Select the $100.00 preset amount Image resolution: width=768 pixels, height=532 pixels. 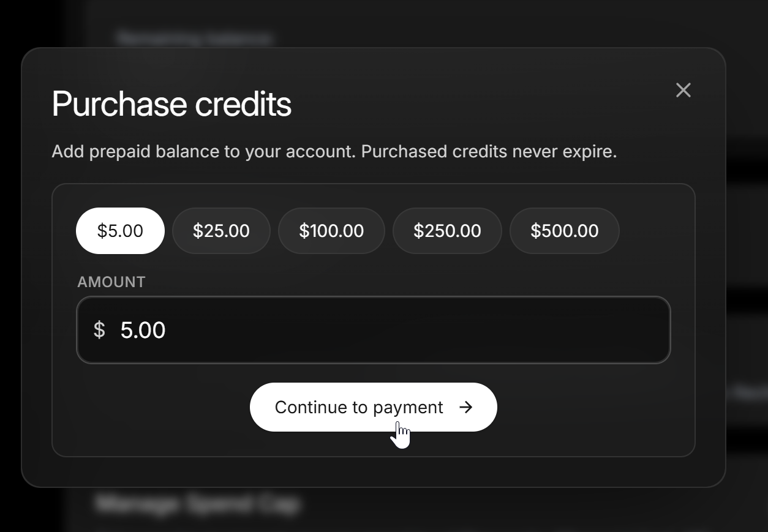click(331, 231)
